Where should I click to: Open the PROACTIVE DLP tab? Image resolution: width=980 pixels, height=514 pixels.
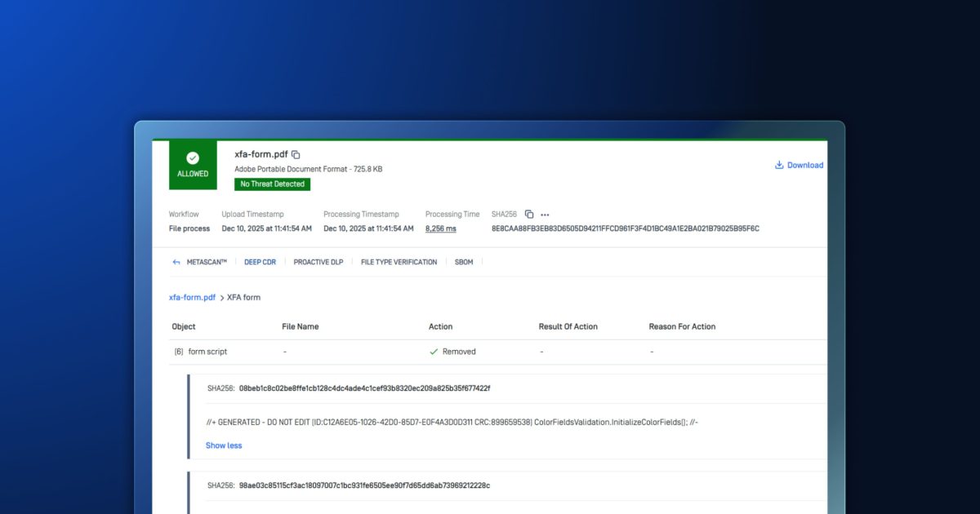tap(318, 263)
